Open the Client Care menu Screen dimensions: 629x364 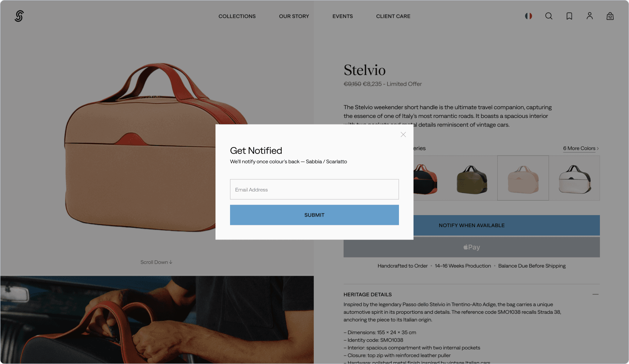tap(393, 16)
